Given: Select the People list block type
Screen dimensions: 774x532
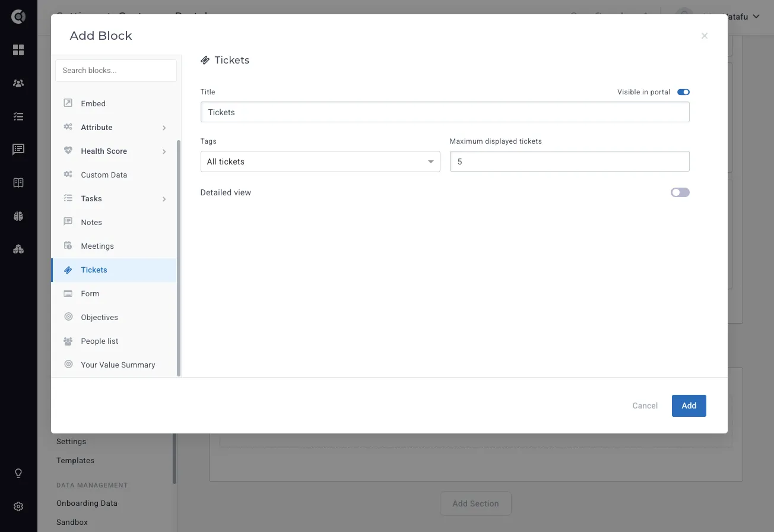Looking at the screenshot, I should pos(114,341).
